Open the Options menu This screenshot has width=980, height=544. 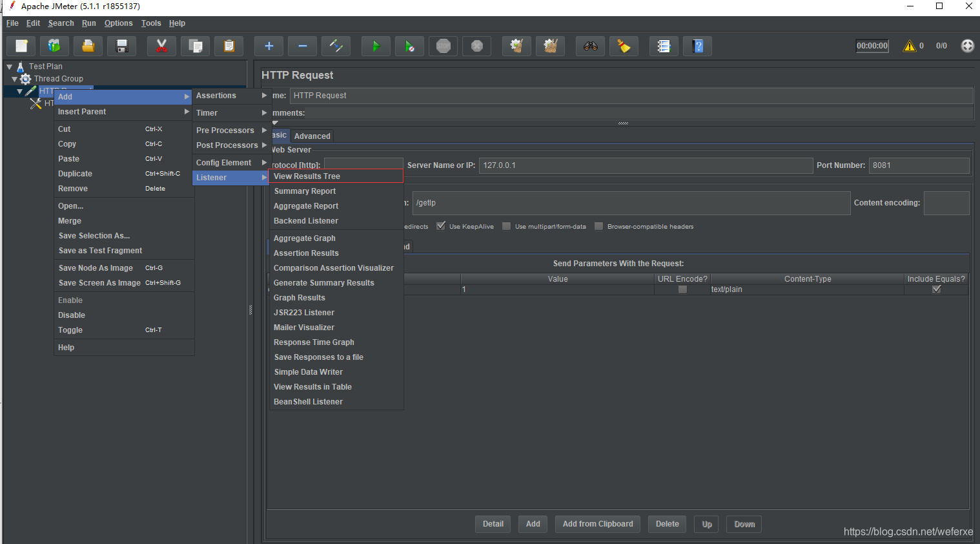click(x=118, y=23)
